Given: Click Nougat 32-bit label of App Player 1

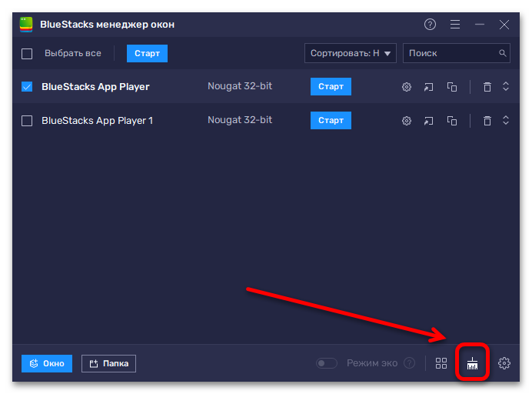Looking at the screenshot, I should tap(240, 120).
